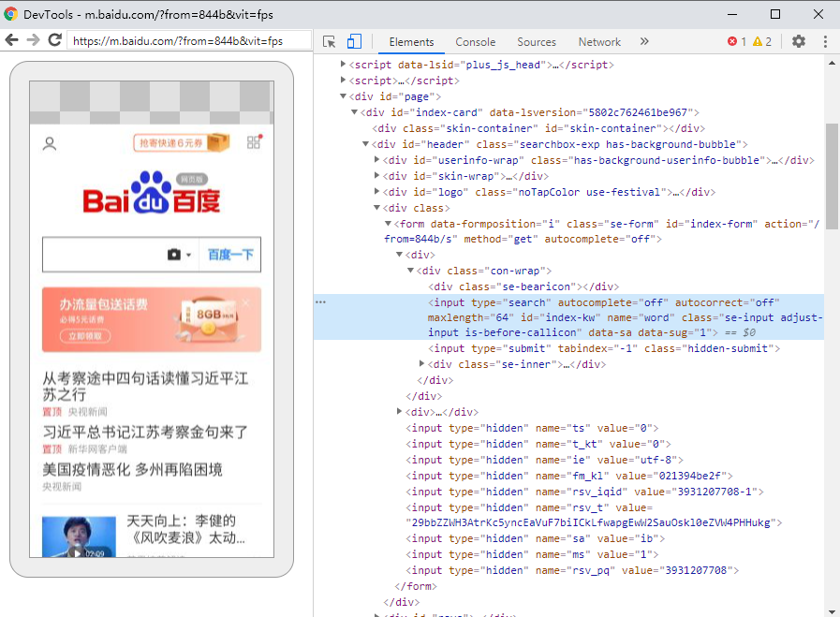
Task: Expand the div id="logo" node
Action: (x=376, y=191)
